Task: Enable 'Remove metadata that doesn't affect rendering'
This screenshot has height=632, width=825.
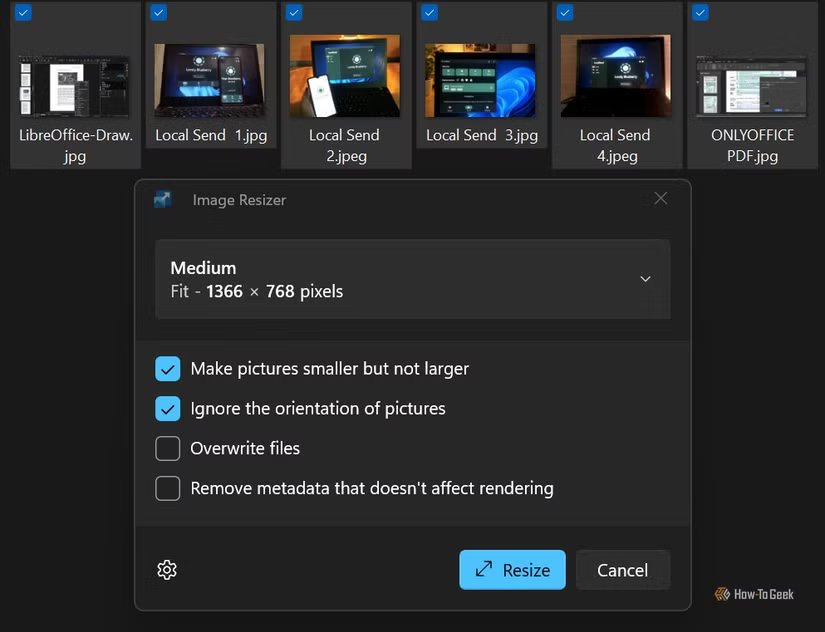Action: (x=168, y=488)
